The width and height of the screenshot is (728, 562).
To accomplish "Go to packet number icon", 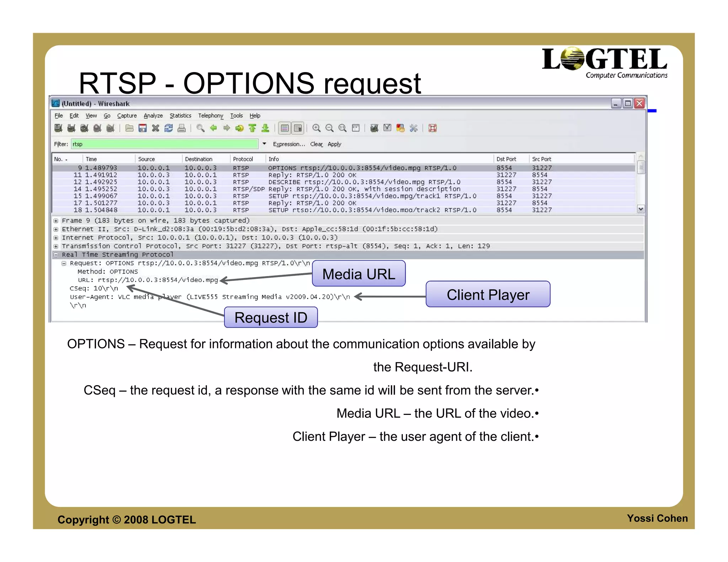I will [x=240, y=128].
